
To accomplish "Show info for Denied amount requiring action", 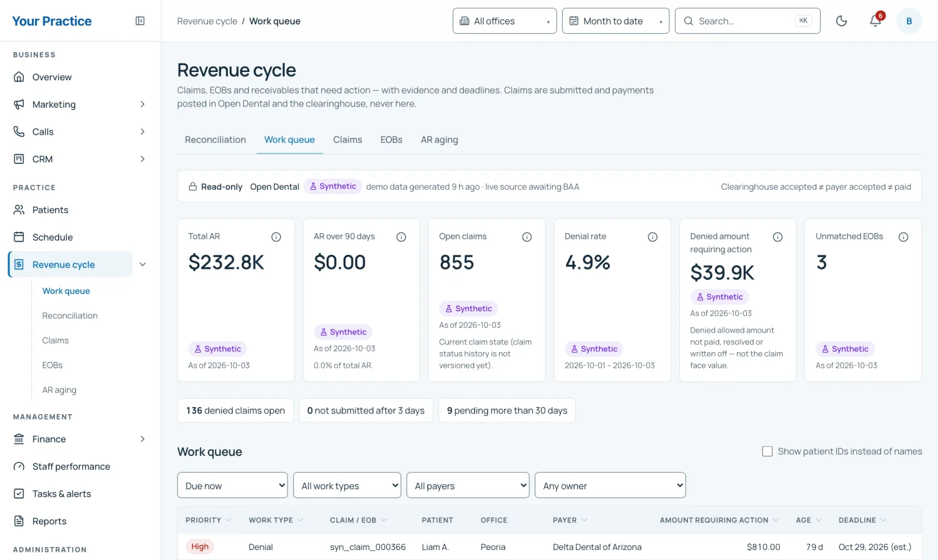I will [x=778, y=237].
